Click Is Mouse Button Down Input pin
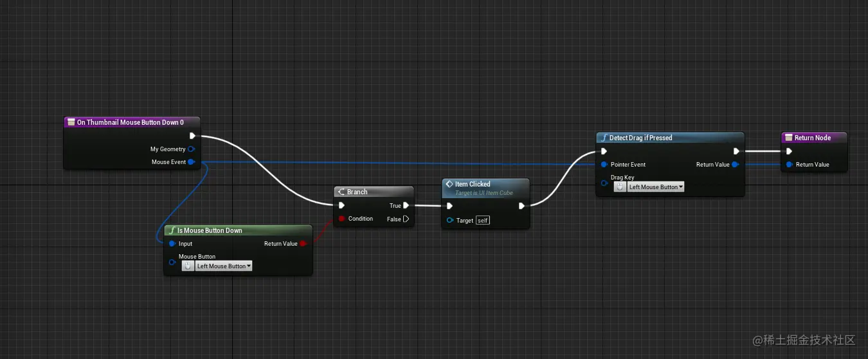The height and width of the screenshot is (359, 868). tap(172, 244)
